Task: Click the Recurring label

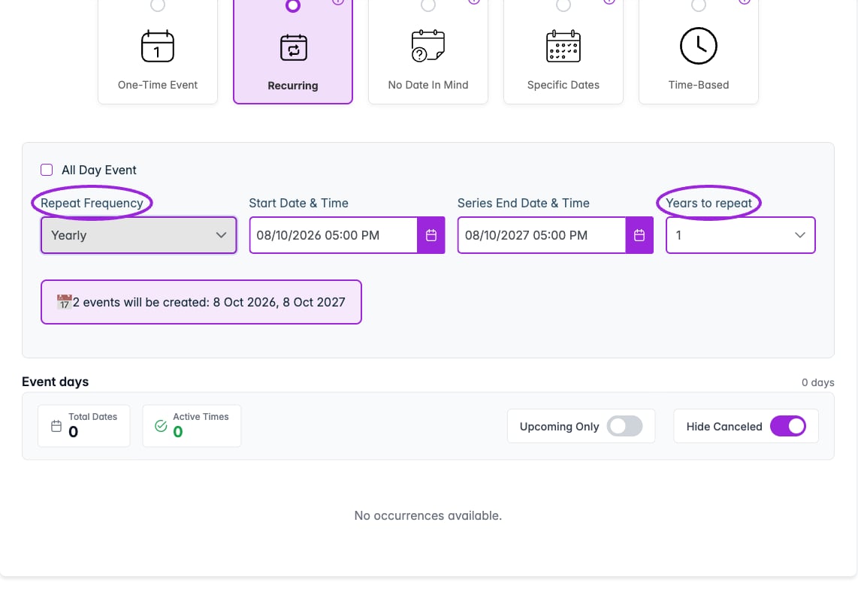Action: pyautogui.click(x=293, y=86)
